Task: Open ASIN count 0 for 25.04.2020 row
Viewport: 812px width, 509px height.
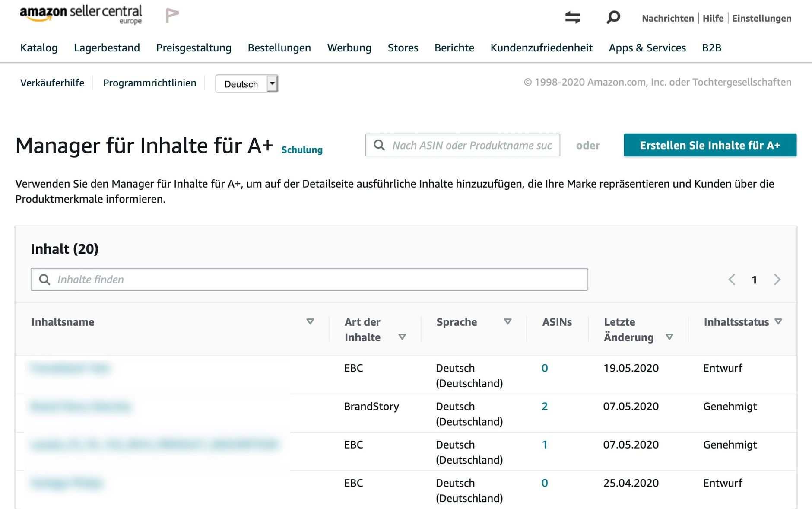Action: pos(545,483)
